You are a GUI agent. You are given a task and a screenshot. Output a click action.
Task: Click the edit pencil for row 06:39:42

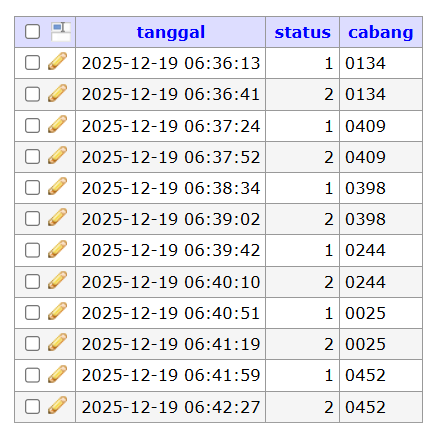click(x=57, y=249)
